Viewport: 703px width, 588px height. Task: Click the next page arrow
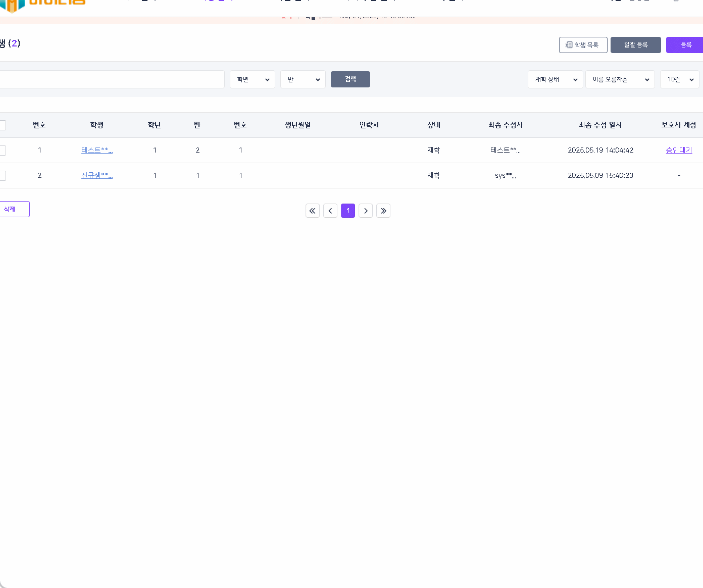click(x=366, y=211)
